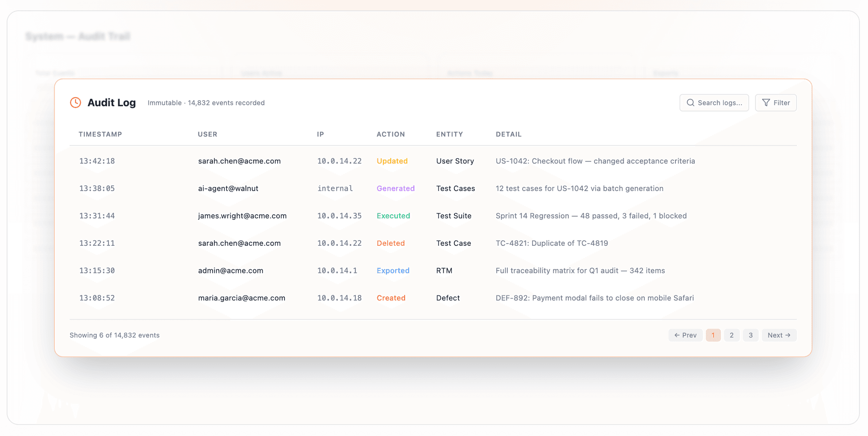Select page 1 in pagination
This screenshot has width=868, height=436.
713,335
